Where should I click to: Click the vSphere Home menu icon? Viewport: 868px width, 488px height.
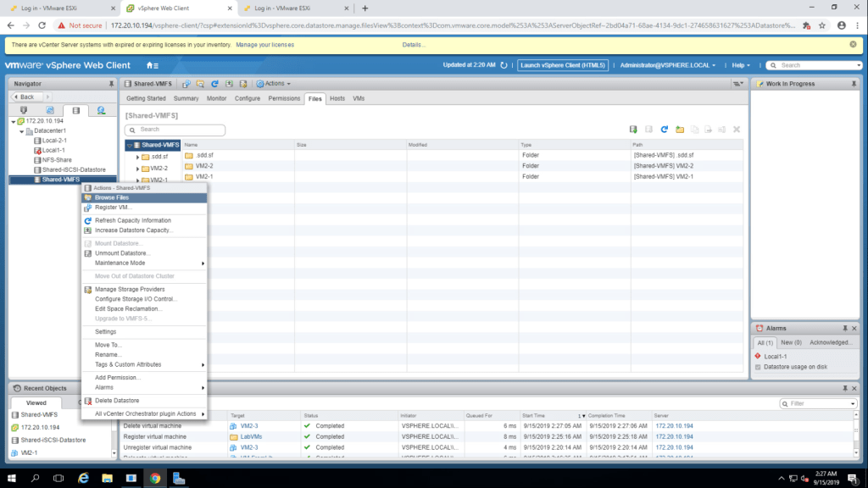152,65
